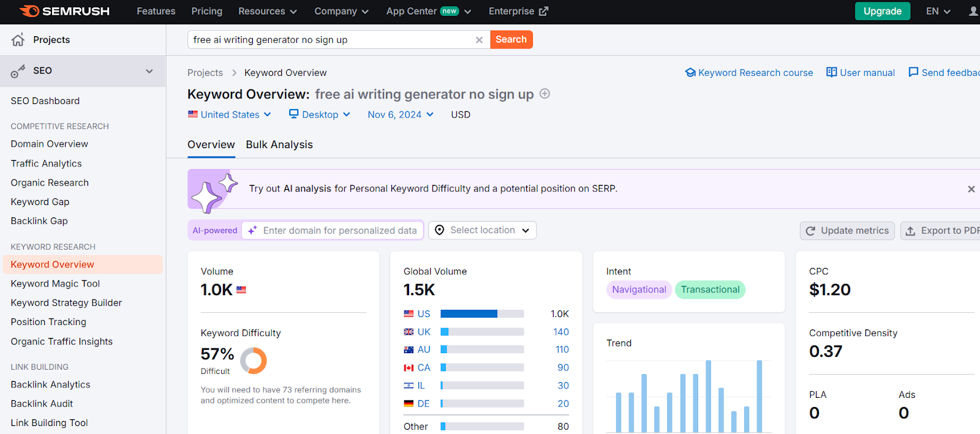Click the orange Search button

click(511, 40)
